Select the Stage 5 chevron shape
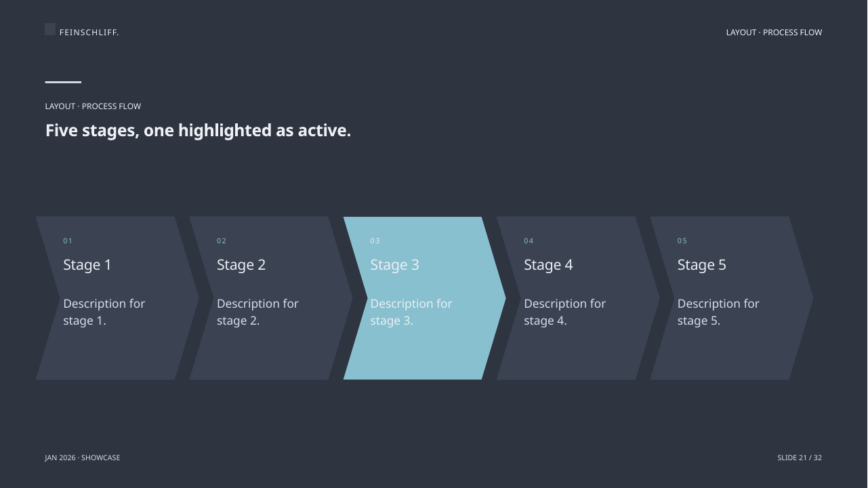This screenshot has height=488, width=868. (x=732, y=298)
